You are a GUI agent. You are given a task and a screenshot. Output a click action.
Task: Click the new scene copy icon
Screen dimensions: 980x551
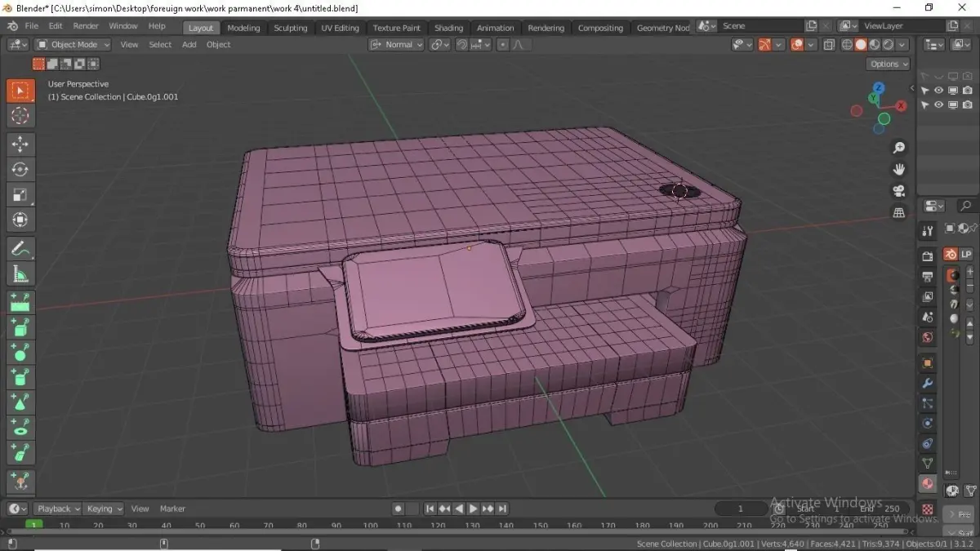[812, 26]
